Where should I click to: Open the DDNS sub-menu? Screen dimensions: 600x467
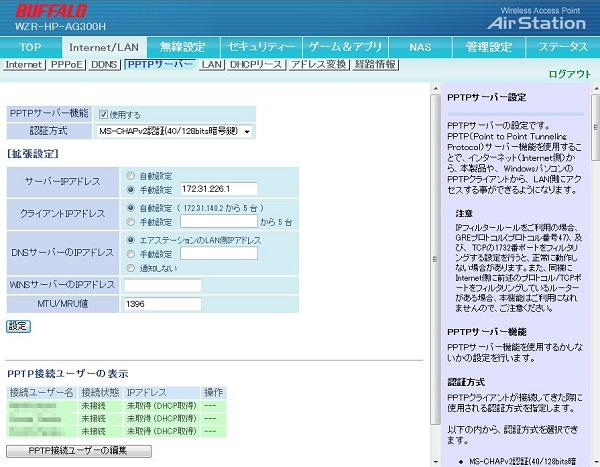(104, 64)
